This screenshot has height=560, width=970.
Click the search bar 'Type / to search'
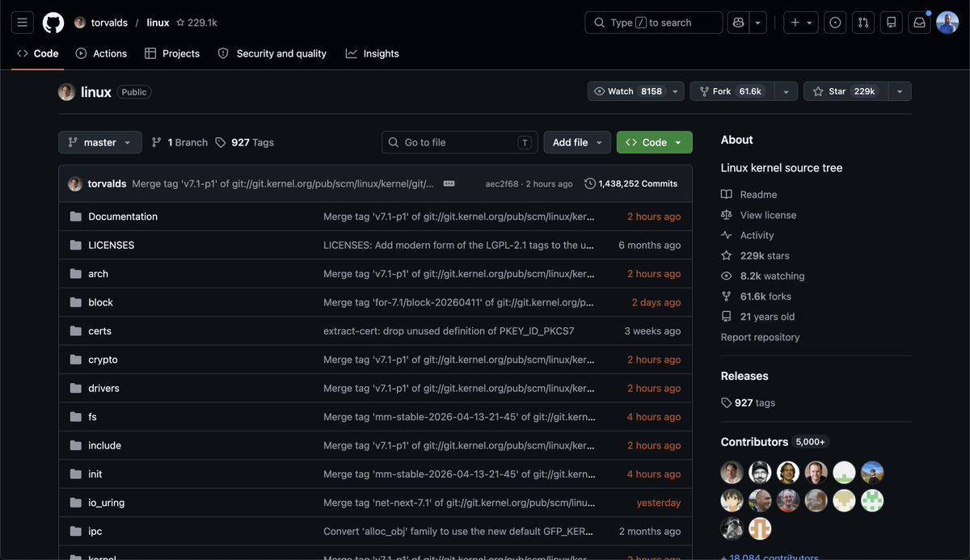coord(653,23)
